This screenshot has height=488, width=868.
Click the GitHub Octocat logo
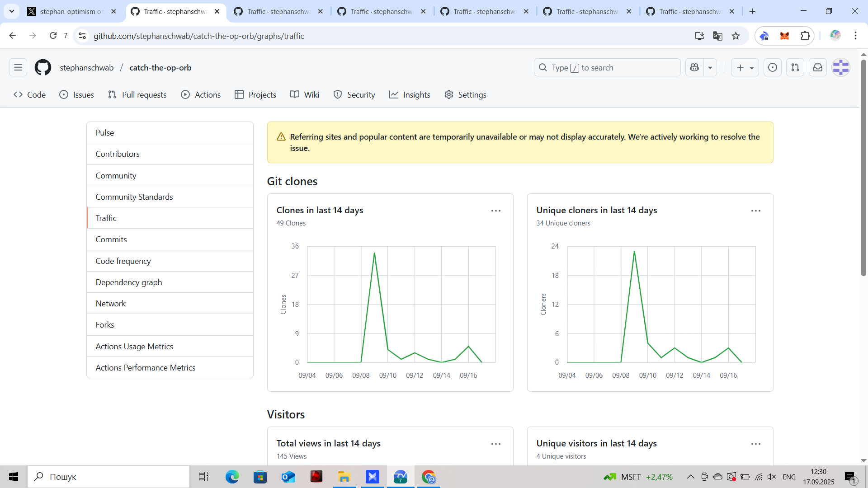43,68
